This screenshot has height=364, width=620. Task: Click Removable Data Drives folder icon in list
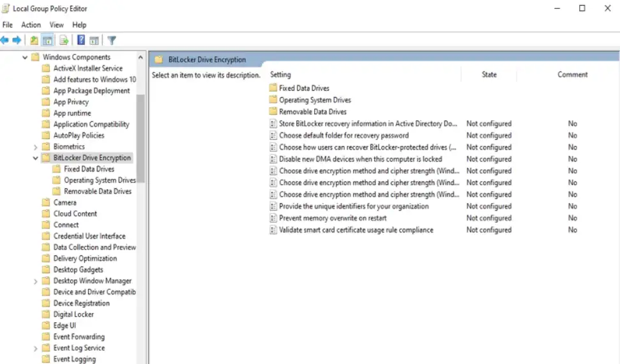[x=273, y=111]
